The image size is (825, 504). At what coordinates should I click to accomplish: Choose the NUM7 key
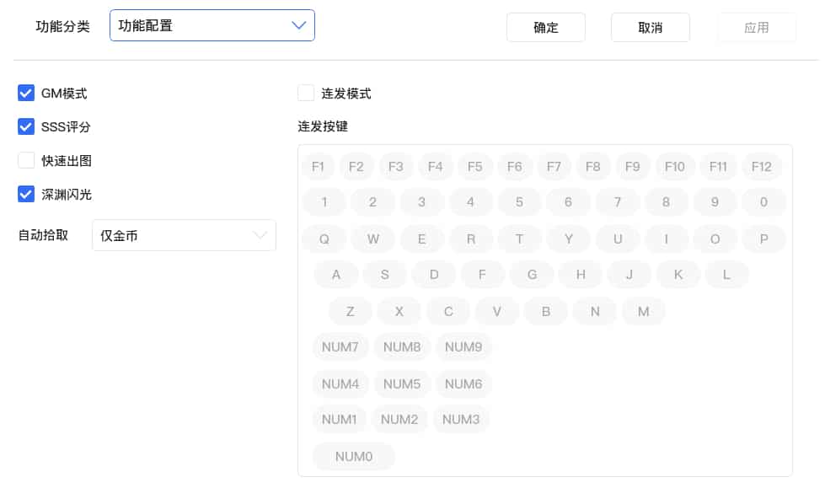pos(340,346)
